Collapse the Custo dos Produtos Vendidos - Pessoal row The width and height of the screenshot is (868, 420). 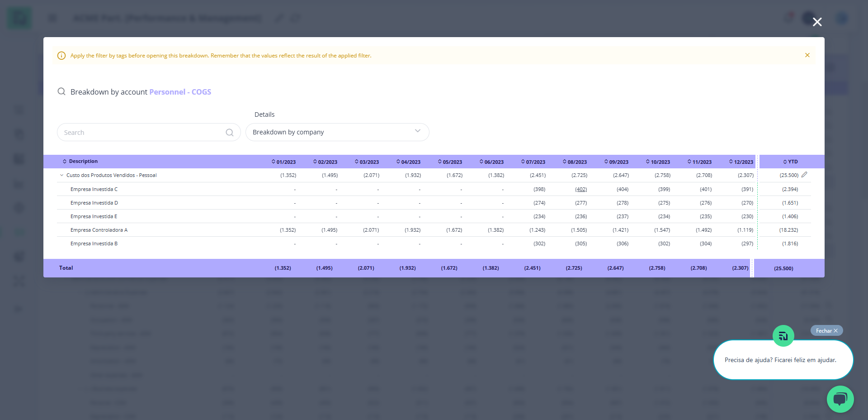tap(61, 175)
